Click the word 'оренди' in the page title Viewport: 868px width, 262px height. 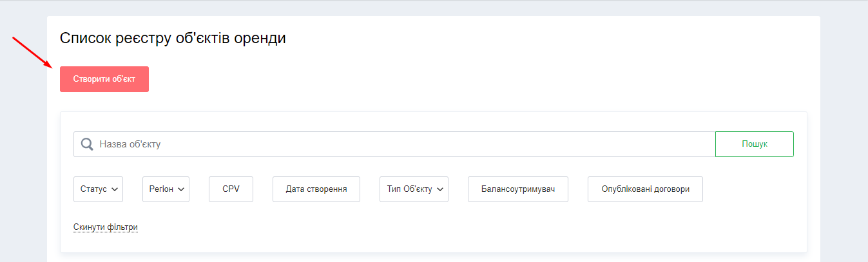(x=260, y=39)
